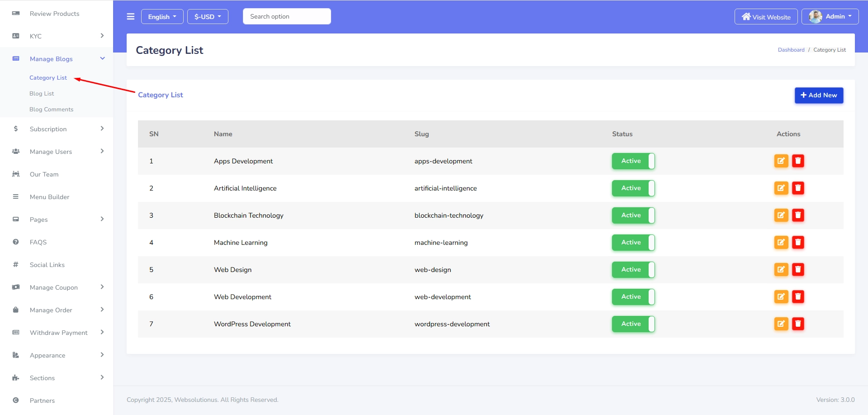Viewport: 868px width, 415px height.
Task: Edit the Artificial Intelligence category
Action: (781, 188)
